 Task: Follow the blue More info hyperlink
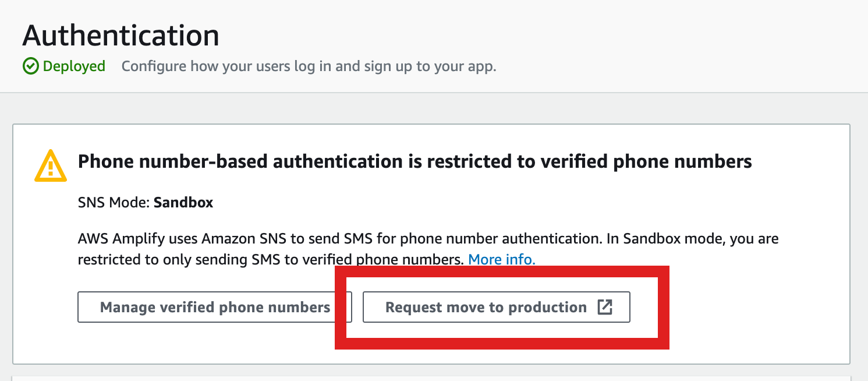coord(501,259)
